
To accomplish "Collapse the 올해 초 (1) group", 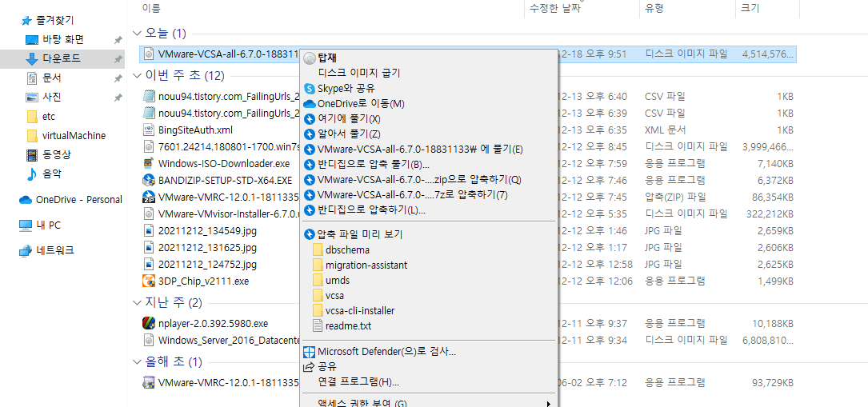I will 138,362.
